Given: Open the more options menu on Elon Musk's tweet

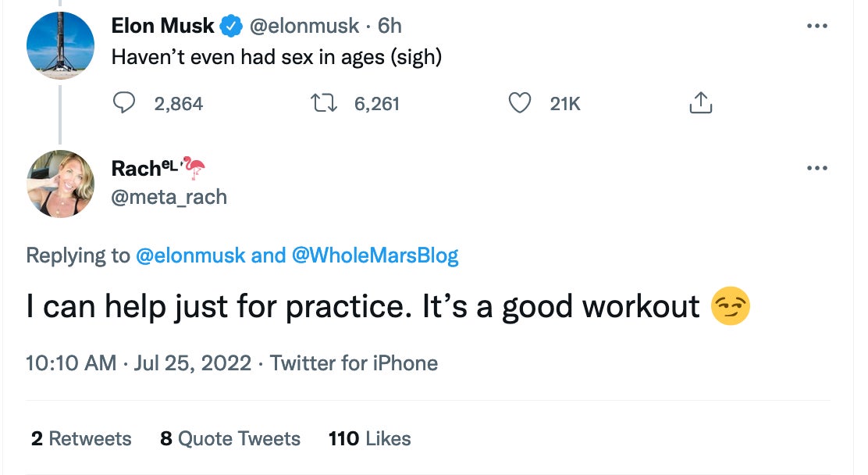Looking at the screenshot, I should tap(818, 25).
